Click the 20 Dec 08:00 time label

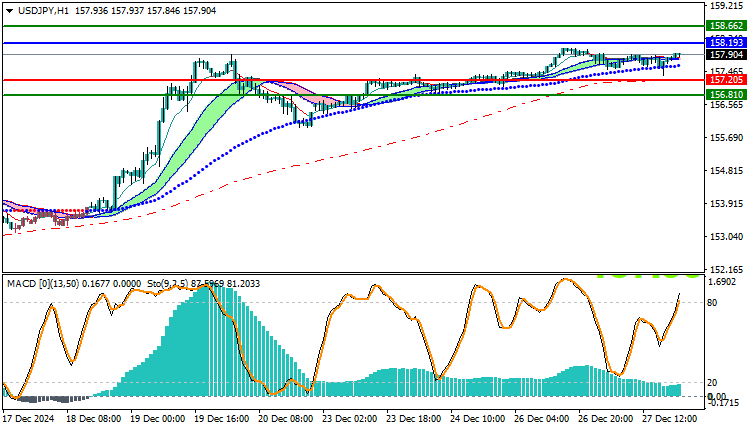click(286, 419)
